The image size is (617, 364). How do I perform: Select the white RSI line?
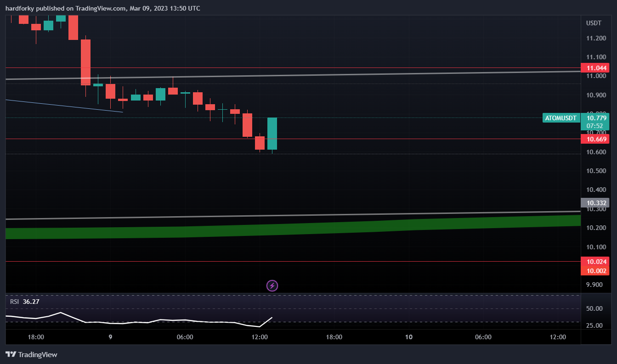[x=139, y=320]
